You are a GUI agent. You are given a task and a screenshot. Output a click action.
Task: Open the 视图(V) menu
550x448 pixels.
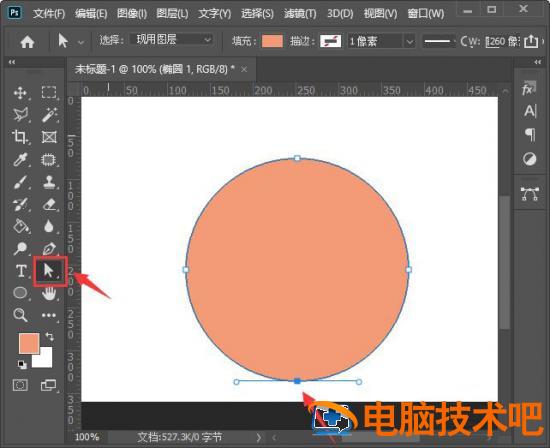point(380,14)
